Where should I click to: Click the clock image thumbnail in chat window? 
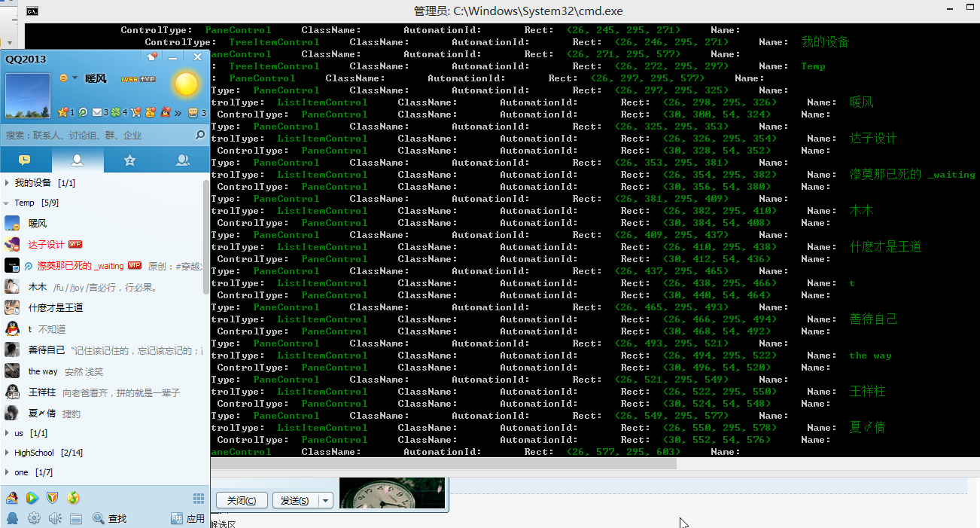(392, 493)
